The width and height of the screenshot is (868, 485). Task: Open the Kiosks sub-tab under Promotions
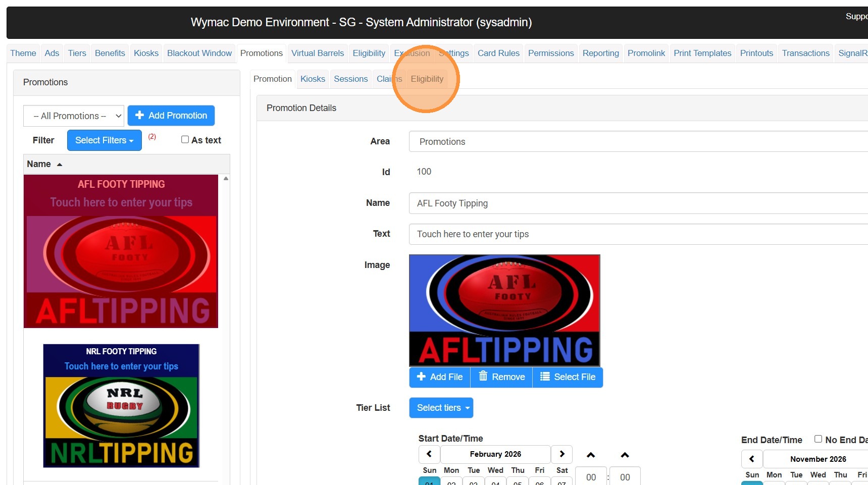click(x=313, y=79)
